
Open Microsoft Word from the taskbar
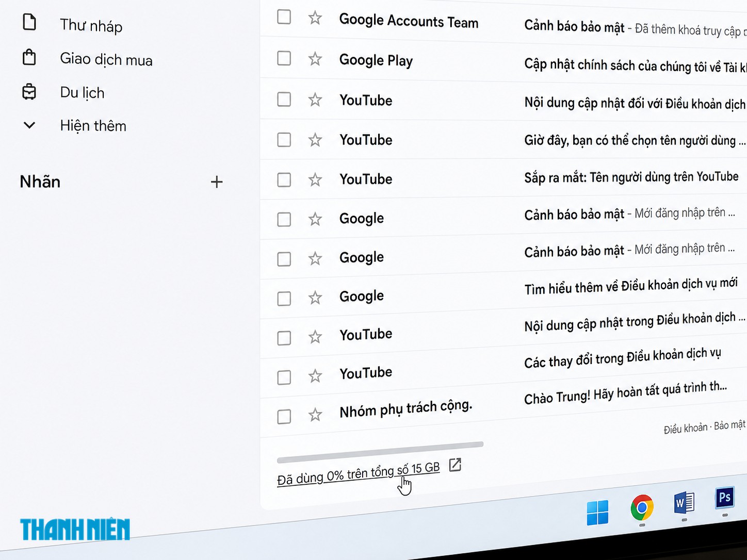[684, 503]
